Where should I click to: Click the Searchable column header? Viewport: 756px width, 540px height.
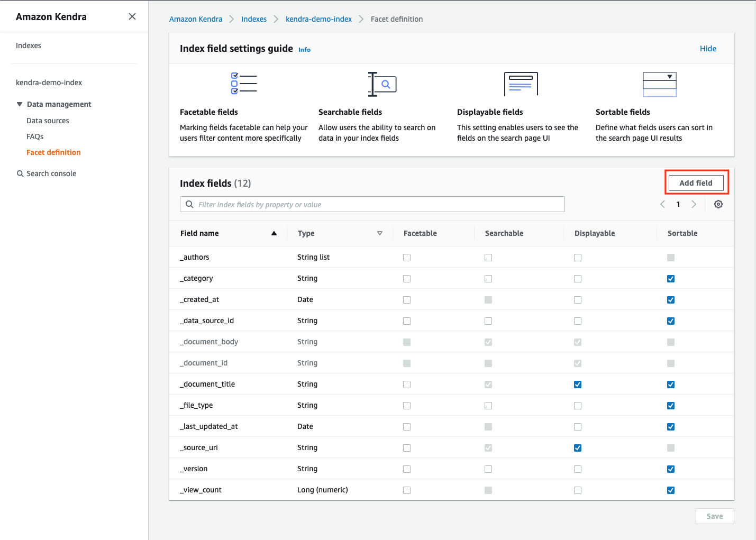click(x=504, y=233)
